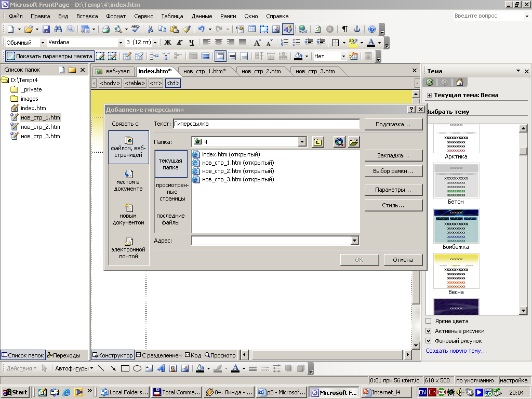Toggle Показать параметры макета button
This screenshot has height=399, width=532.
49,56
